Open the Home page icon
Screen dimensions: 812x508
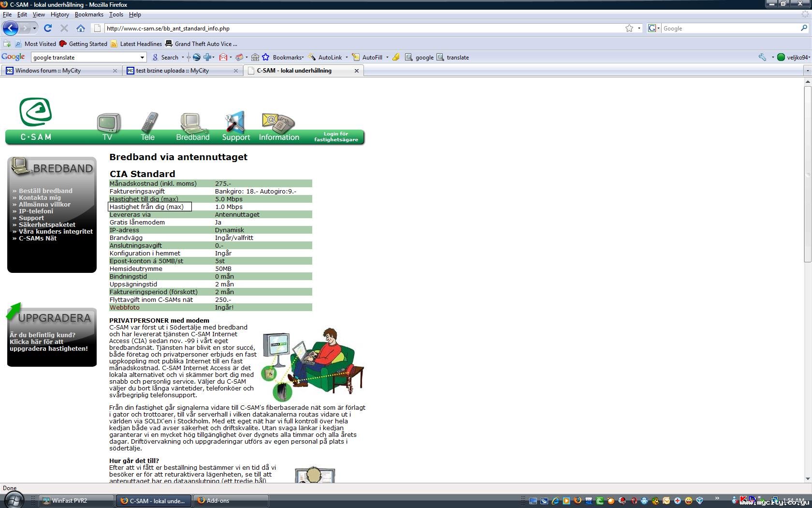[x=81, y=28]
